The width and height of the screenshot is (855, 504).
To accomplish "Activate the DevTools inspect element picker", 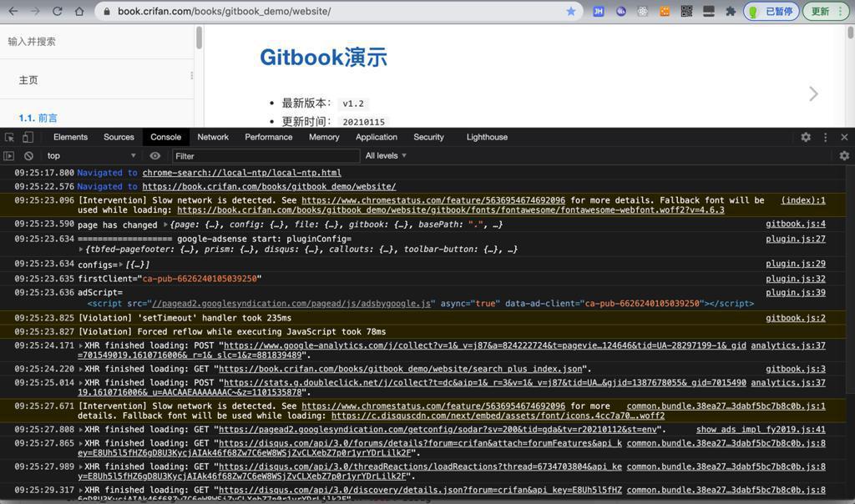I will coord(9,138).
